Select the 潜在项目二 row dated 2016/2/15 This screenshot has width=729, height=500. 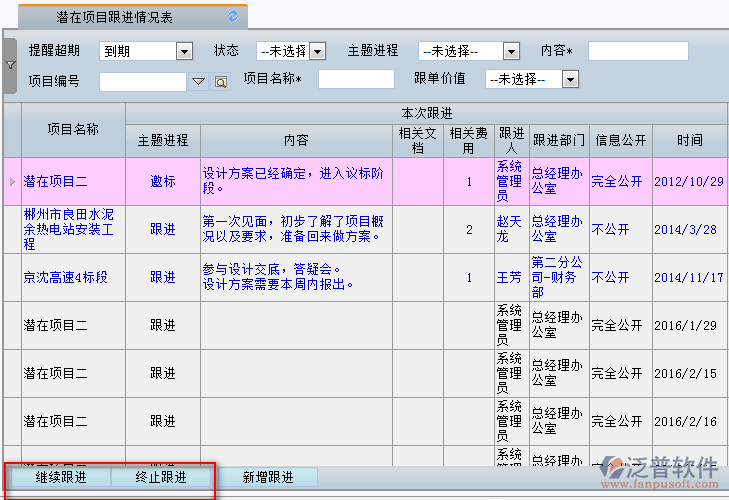click(x=365, y=373)
